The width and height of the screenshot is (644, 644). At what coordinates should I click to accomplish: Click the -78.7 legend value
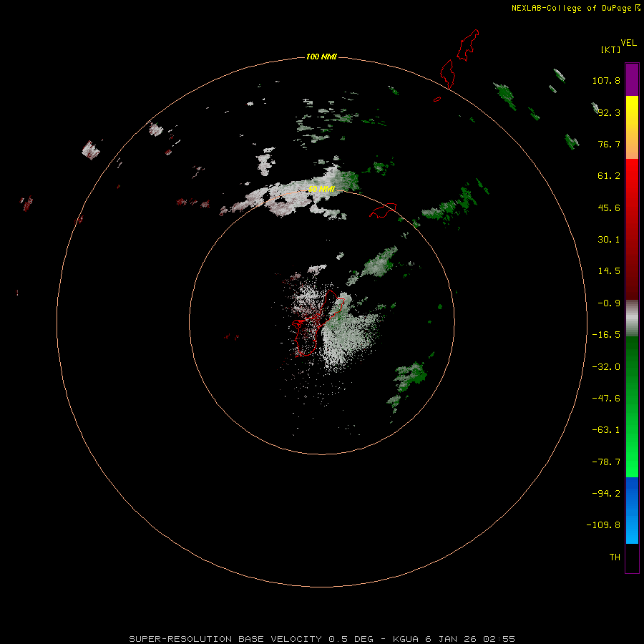coord(606,462)
